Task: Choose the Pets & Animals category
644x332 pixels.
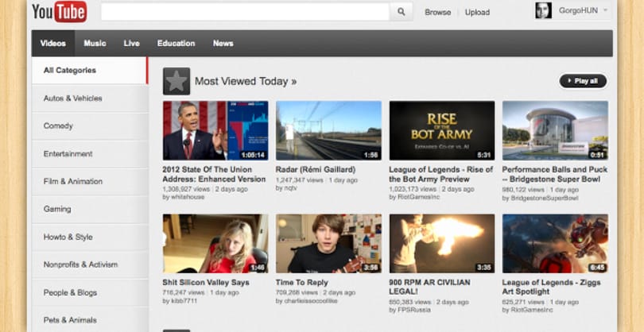Action: pos(90,319)
